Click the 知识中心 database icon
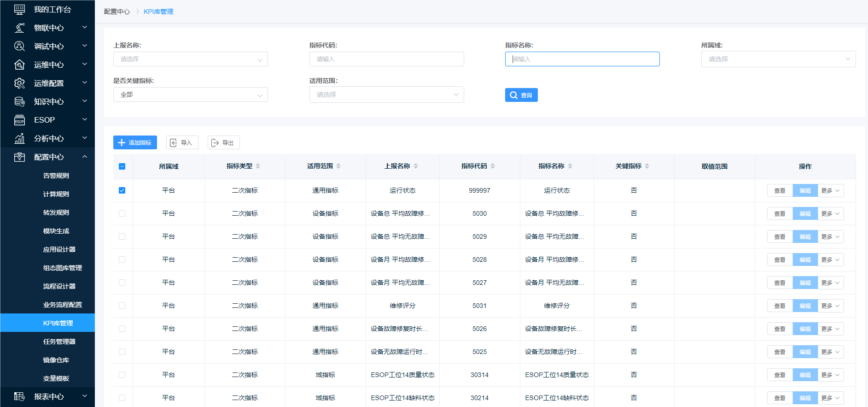This screenshot has width=868, height=407. [x=19, y=102]
